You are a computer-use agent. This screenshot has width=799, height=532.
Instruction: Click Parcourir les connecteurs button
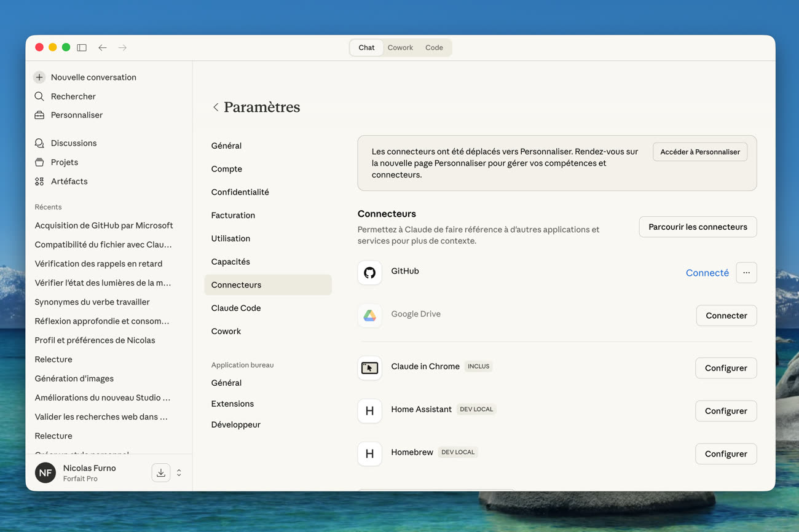[x=698, y=227]
